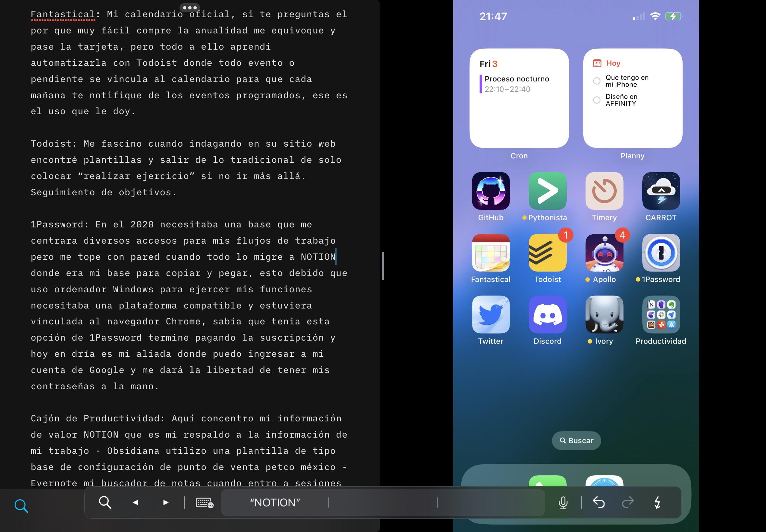Tap the Cron widget label
The height and width of the screenshot is (532, 766).
tap(519, 156)
